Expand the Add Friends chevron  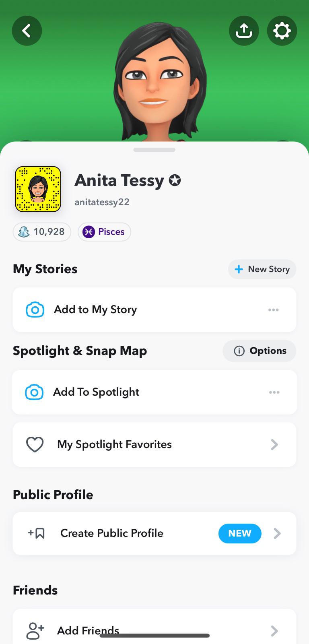[274, 630]
